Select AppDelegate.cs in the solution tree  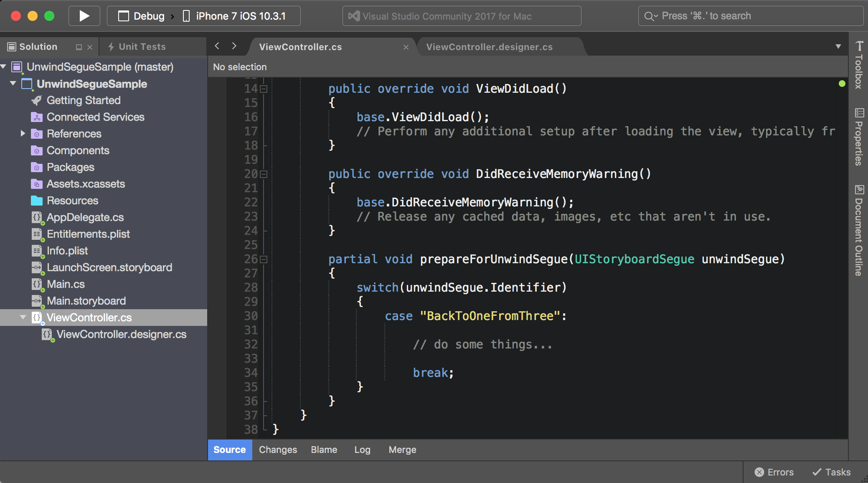click(x=85, y=217)
